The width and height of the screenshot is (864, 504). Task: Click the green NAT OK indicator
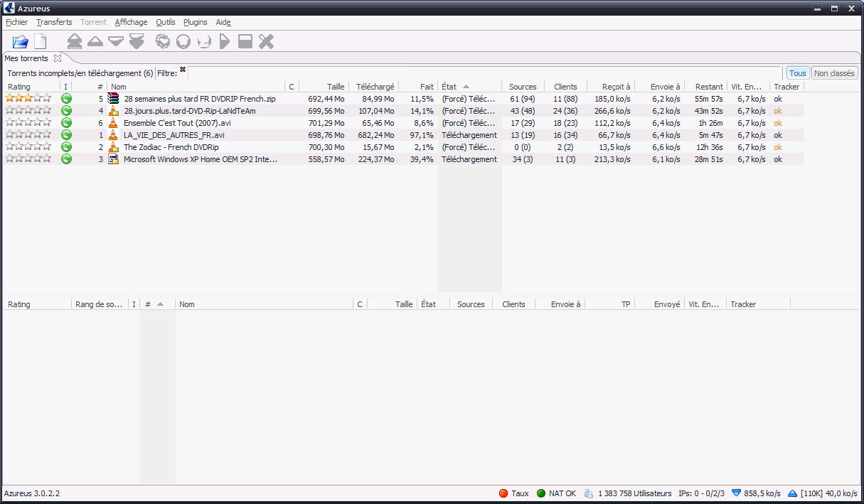(x=541, y=493)
